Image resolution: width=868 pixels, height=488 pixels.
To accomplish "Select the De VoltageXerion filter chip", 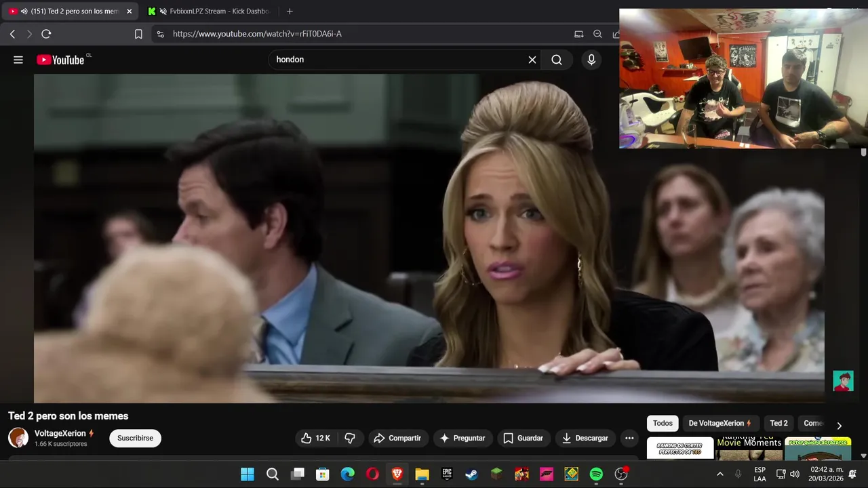I will (x=720, y=423).
